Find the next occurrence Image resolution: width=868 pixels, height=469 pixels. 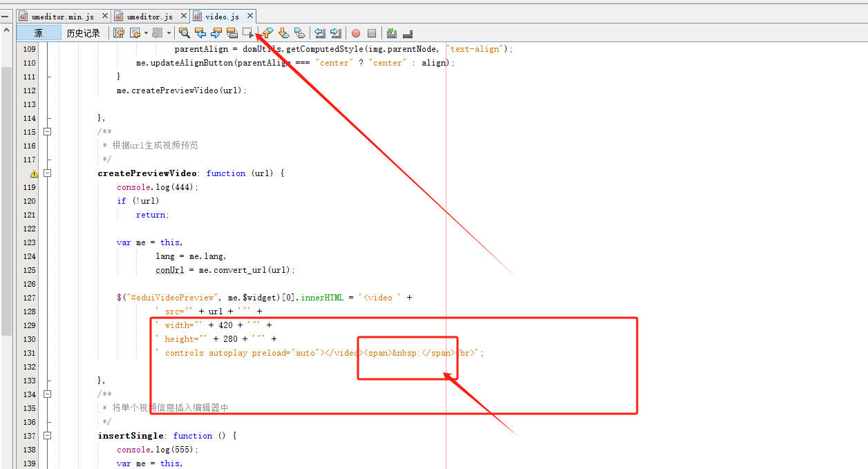(x=216, y=33)
